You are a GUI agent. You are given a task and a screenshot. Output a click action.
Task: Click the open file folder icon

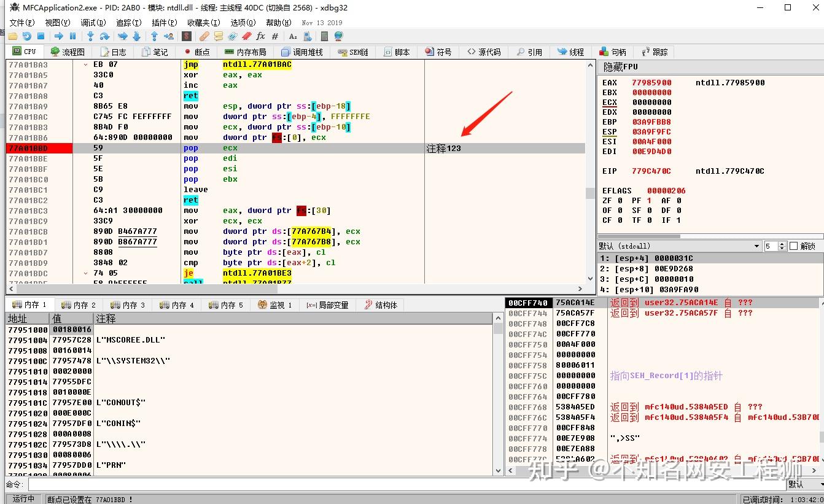pyautogui.click(x=12, y=37)
